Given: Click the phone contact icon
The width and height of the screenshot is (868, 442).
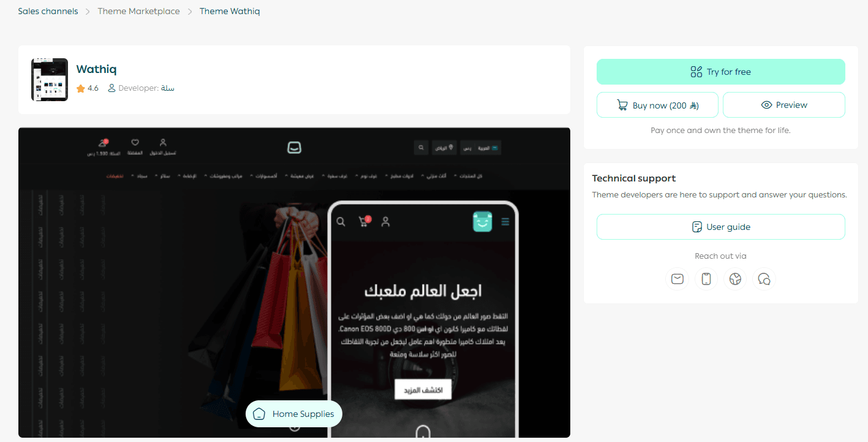Looking at the screenshot, I should (x=706, y=279).
